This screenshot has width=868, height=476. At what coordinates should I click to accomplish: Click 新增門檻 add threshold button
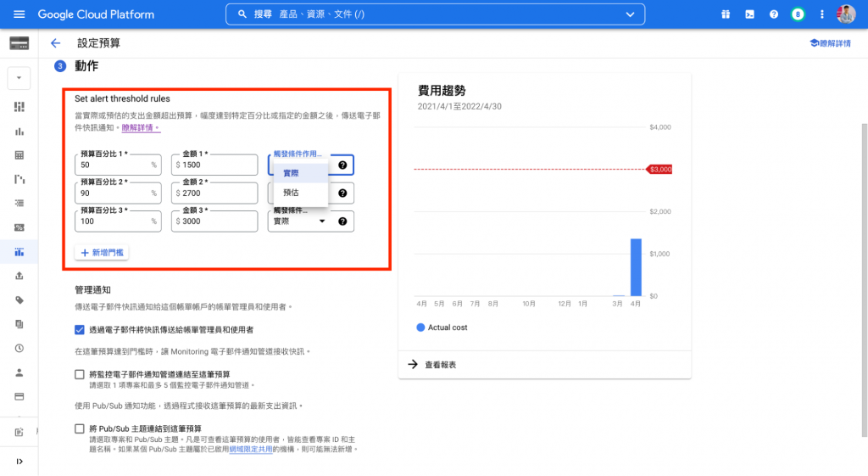click(102, 253)
